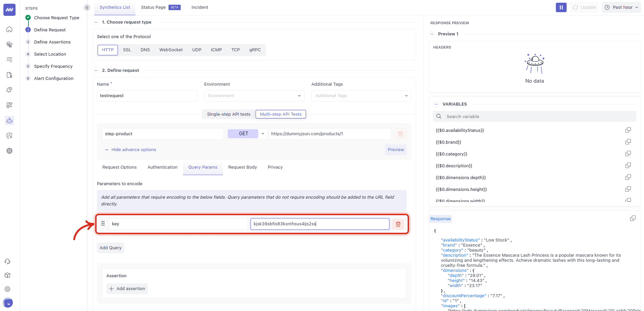Copy the {{$0.availabilityStatus}} variable

[x=628, y=130]
